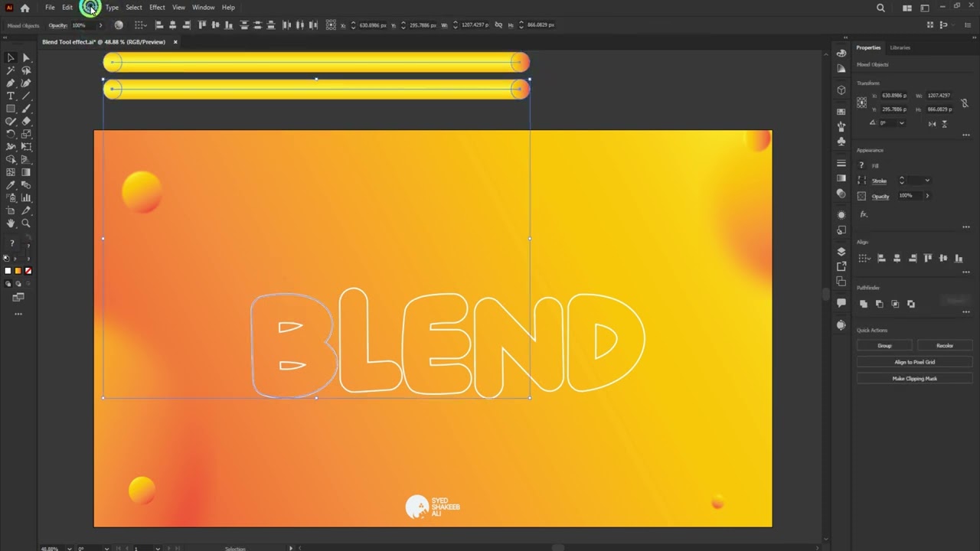Toggle Change Screen Mode button in toolbar
The image size is (980, 551).
(18, 297)
